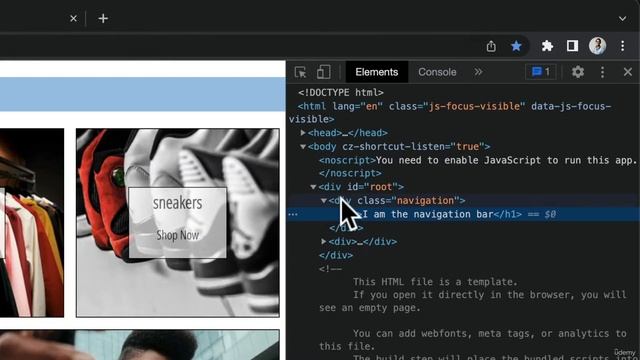Open the Chrome three-dot menu
The image size is (640, 360).
coord(622,46)
